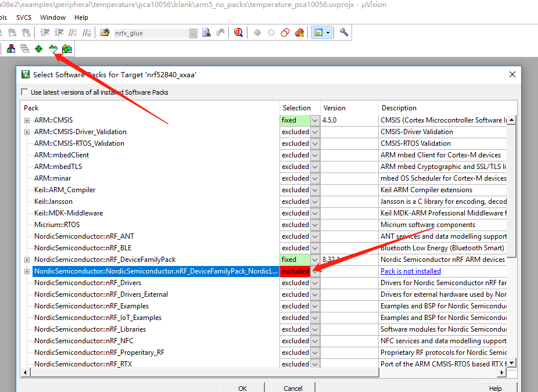
Task: Enable Use latest versions of installed Software Packs
Action: click(24, 92)
